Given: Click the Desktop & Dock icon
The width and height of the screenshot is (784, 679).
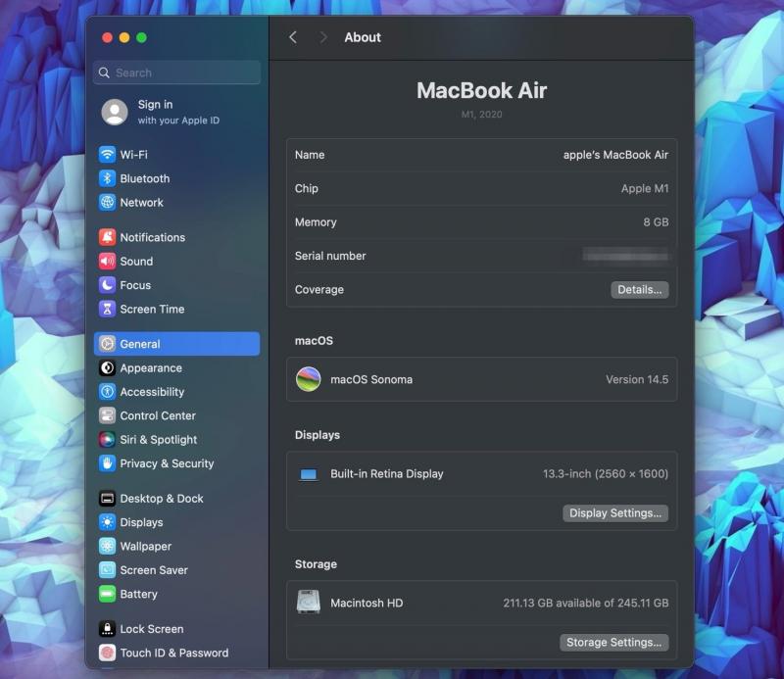Looking at the screenshot, I should [107, 499].
